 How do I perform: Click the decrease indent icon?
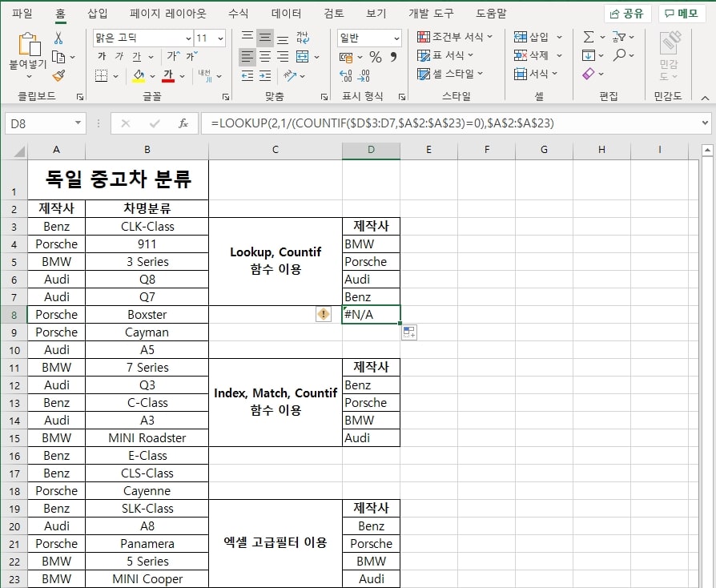pos(247,76)
